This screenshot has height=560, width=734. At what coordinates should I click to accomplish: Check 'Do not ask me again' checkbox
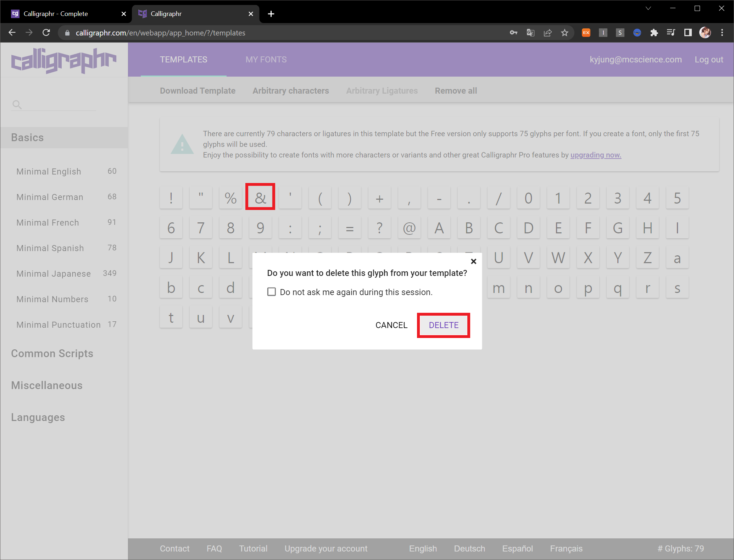[x=272, y=292]
